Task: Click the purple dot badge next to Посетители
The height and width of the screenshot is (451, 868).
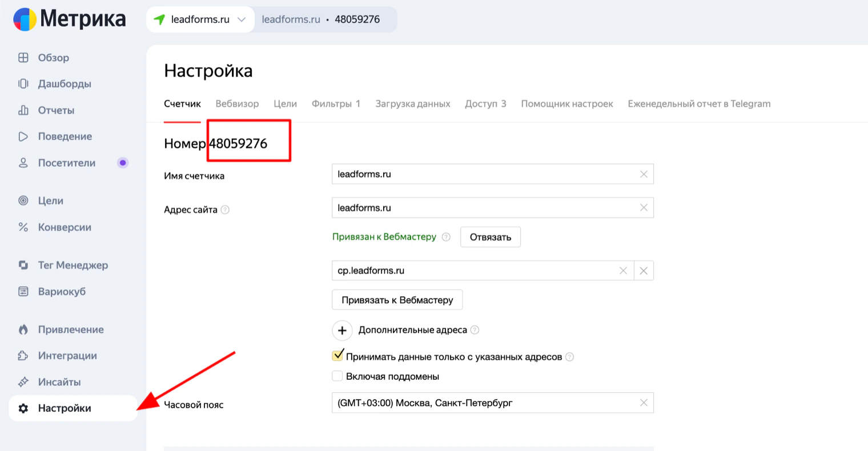Action: 123,163
